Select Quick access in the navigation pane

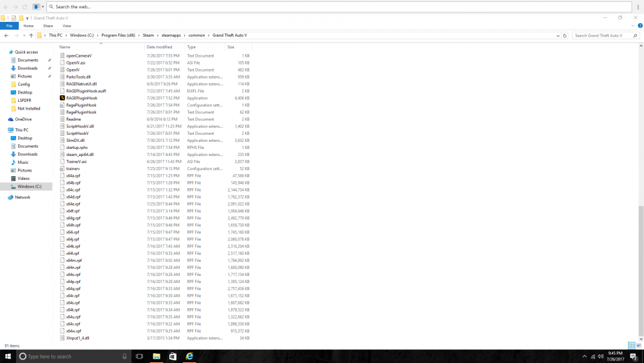pos(26,52)
